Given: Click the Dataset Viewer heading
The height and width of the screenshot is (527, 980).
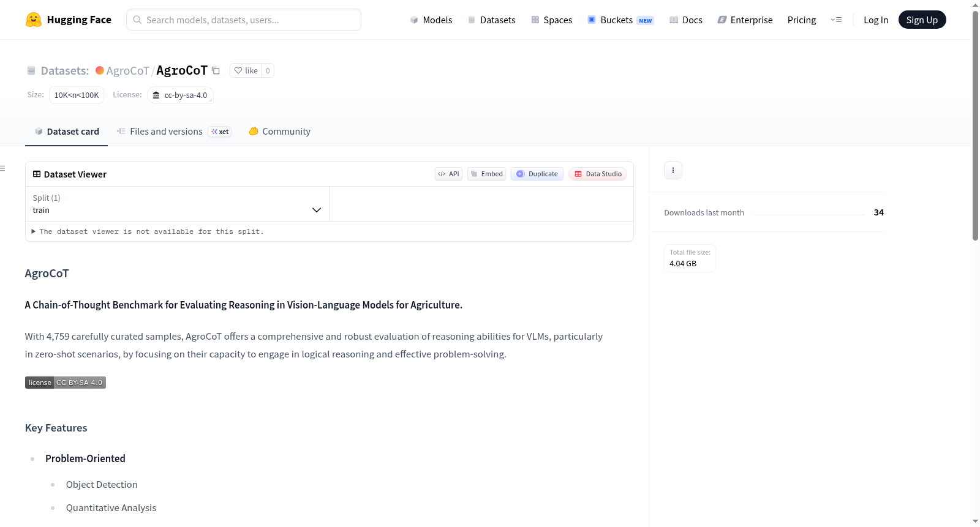Looking at the screenshot, I should click(x=75, y=174).
